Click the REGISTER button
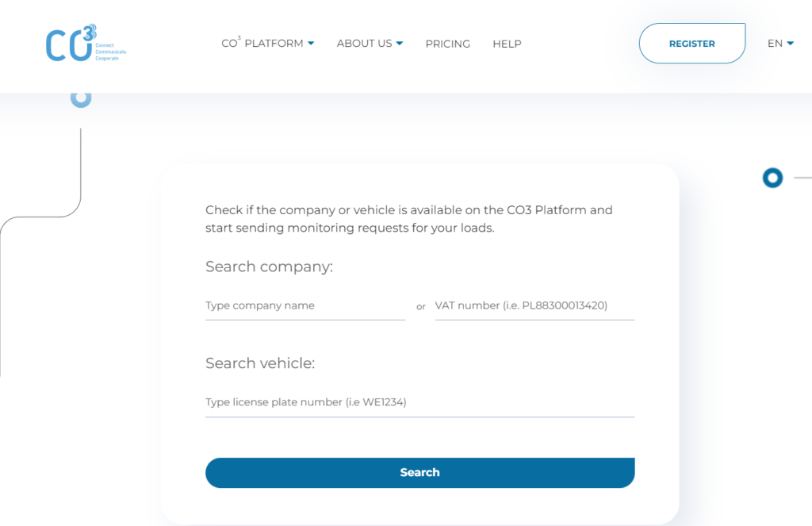812x526 pixels. (691, 44)
